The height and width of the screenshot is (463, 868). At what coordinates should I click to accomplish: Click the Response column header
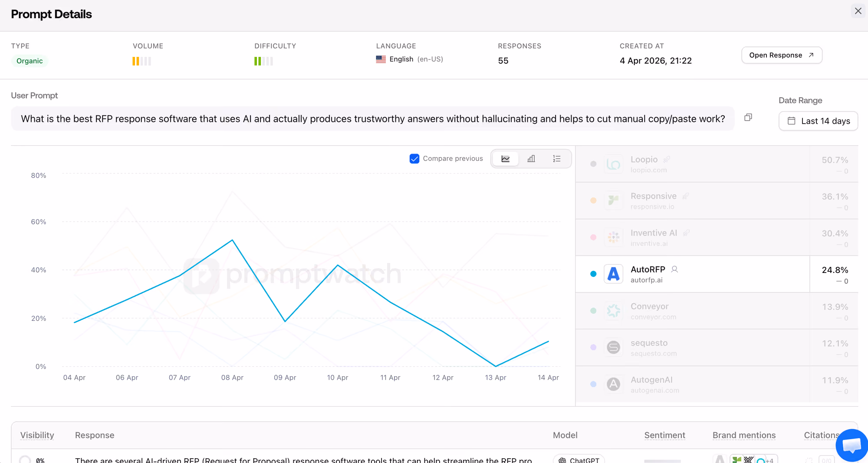coord(95,435)
